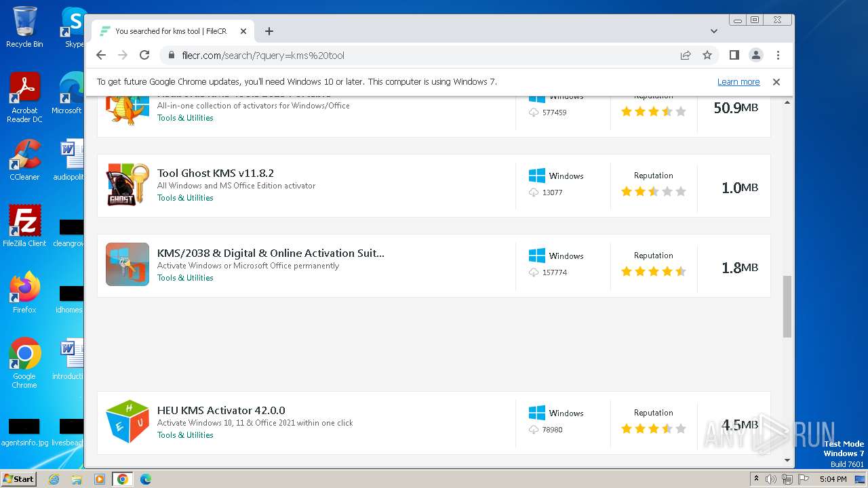Open a new tab

point(269,31)
